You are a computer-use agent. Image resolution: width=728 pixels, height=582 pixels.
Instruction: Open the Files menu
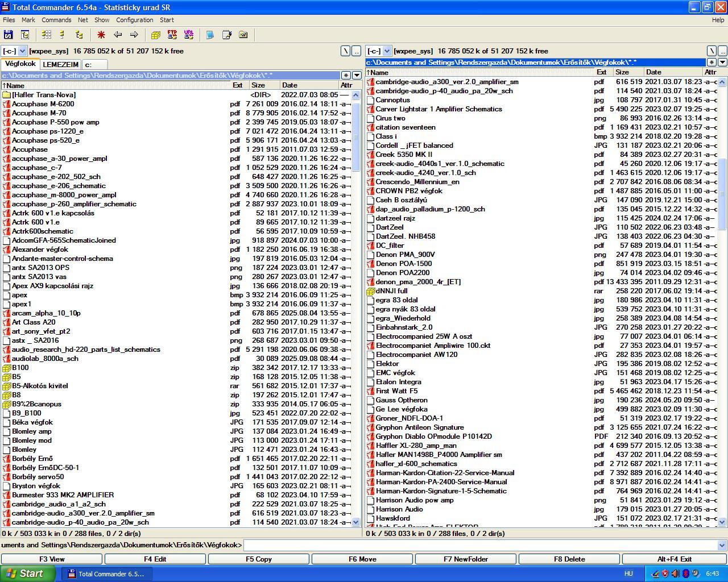[9, 20]
